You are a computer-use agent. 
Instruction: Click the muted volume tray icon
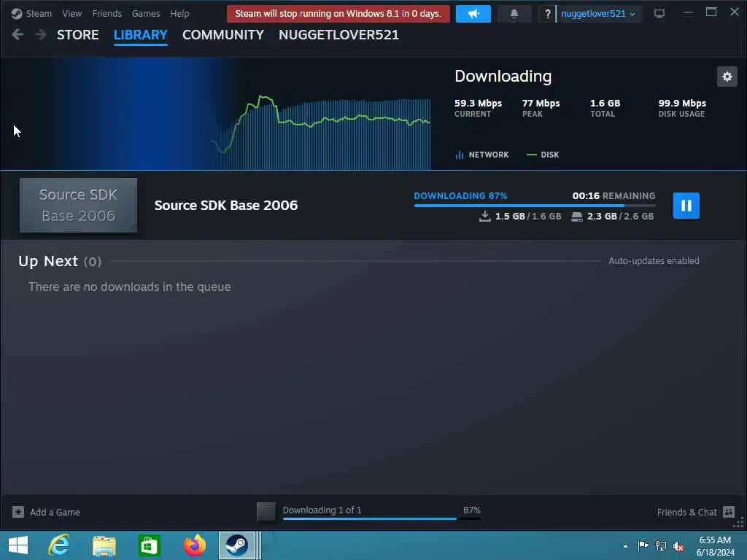pyautogui.click(x=678, y=546)
